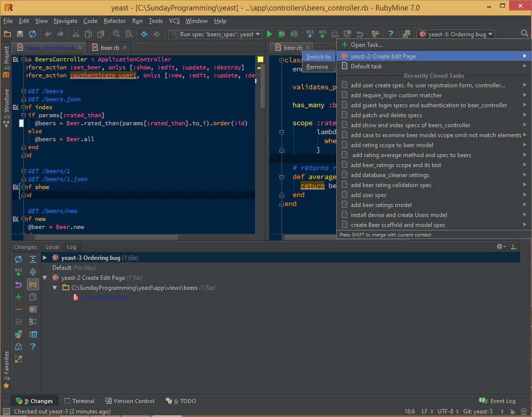The height and width of the screenshot is (417, 532).
Task: Delete changelist with the red minus icon
Action: pos(18,309)
